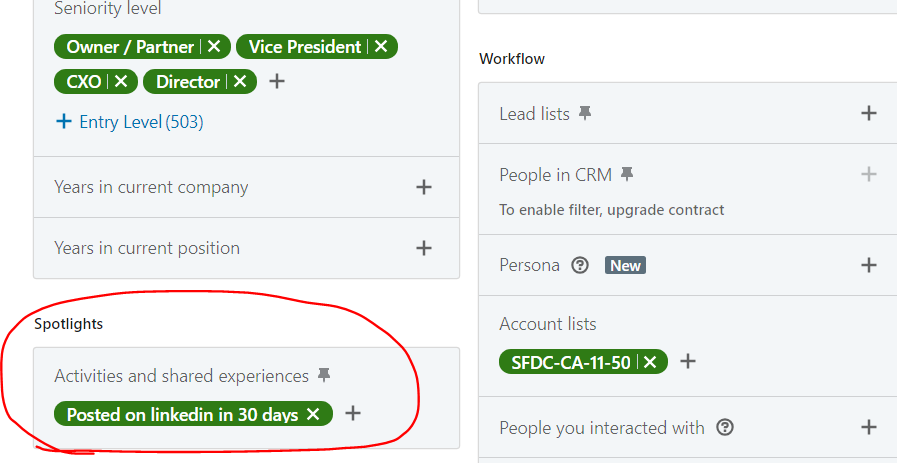Click the pin icon next to People in CRM
Screen dimensions: 897x463
point(627,174)
